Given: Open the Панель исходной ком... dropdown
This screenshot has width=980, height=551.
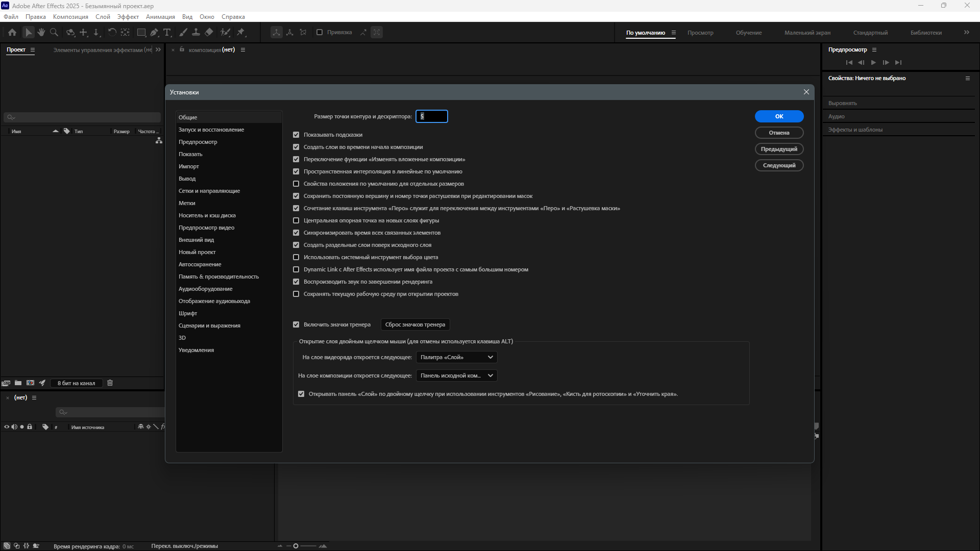Looking at the screenshot, I should (x=457, y=375).
